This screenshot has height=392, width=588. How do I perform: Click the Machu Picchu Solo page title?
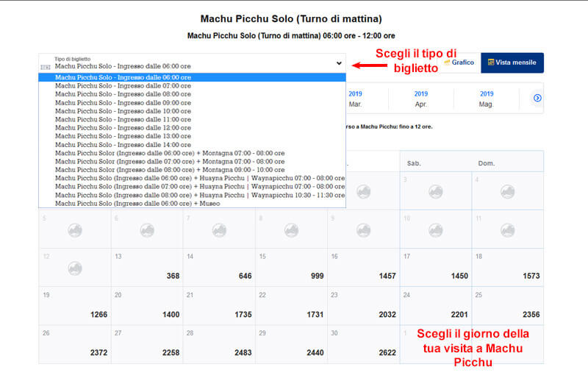click(x=291, y=19)
